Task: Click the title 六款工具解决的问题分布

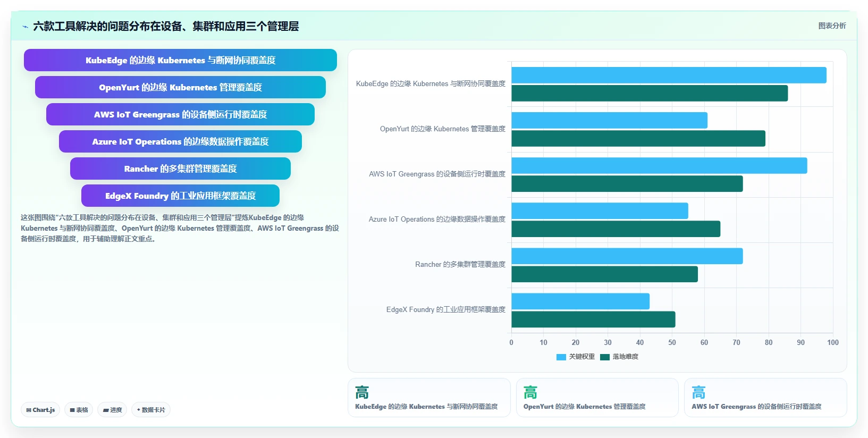Action: 166,27
